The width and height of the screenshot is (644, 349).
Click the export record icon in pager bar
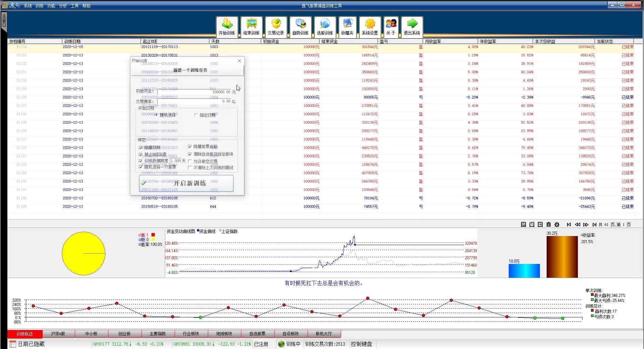pyautogui.click(x=540, y=225)
